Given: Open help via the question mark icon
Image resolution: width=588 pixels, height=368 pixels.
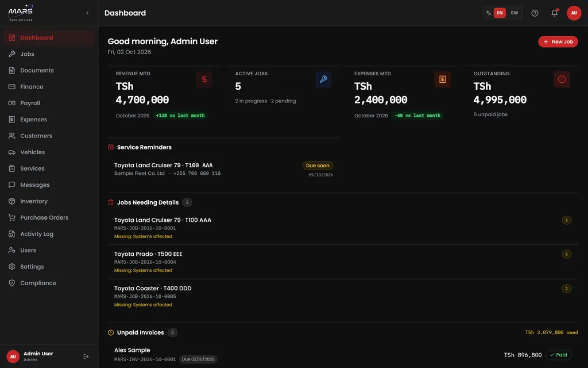Looking at the screenshot, I should tap(535, 13).
